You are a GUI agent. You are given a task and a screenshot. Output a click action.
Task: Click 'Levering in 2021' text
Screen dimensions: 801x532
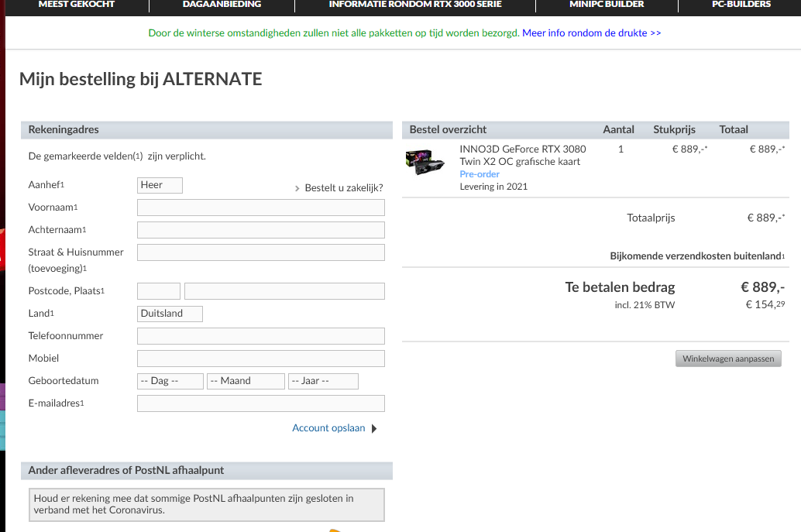point(493,187)
